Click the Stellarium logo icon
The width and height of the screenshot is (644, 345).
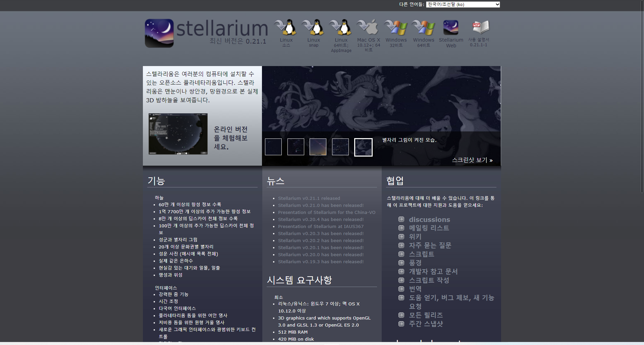click(x=159, y=33)
